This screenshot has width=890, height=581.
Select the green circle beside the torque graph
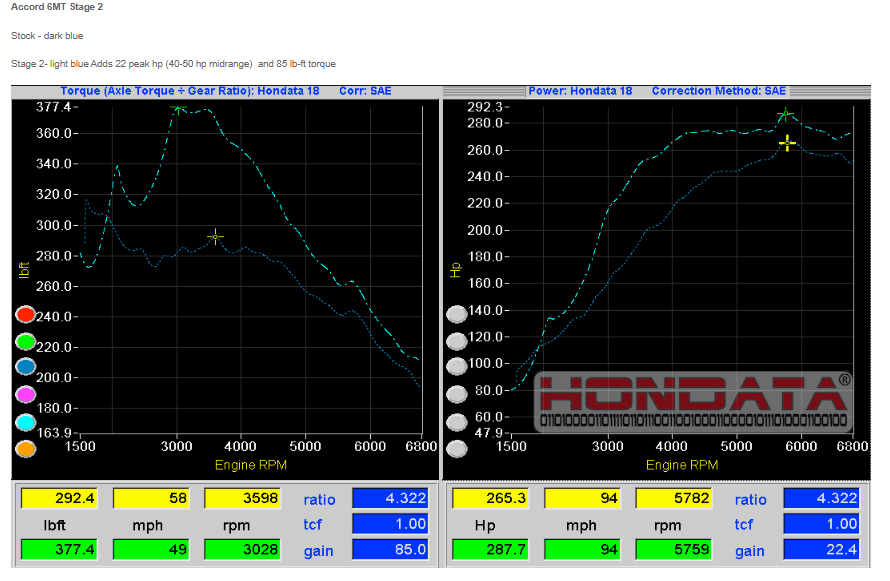click(x=27, y=342)
